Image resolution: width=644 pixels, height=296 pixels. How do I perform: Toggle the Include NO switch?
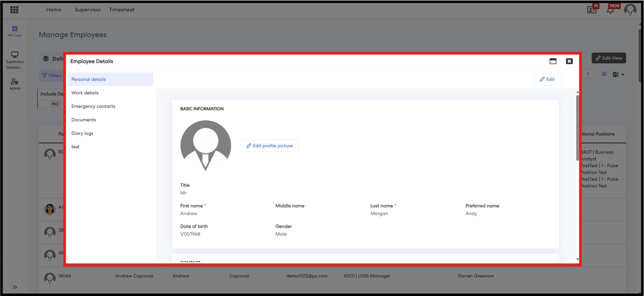(x=50, y=104)
